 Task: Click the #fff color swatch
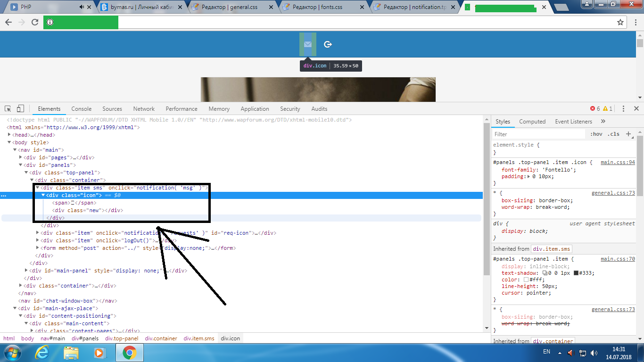click(526, 280)
